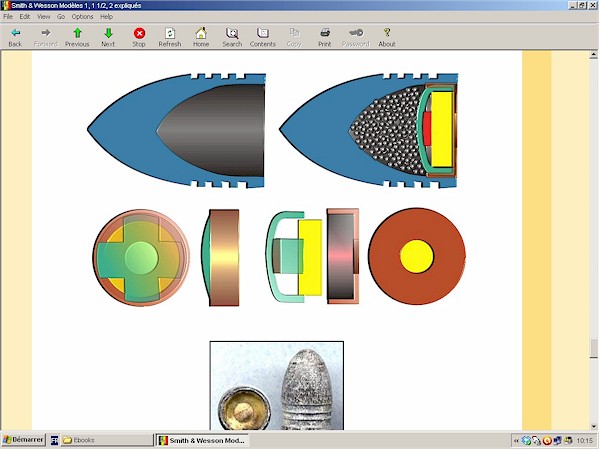Show the Contents panel
Viewport: 600px width, 450px height.
pos(263,37)
